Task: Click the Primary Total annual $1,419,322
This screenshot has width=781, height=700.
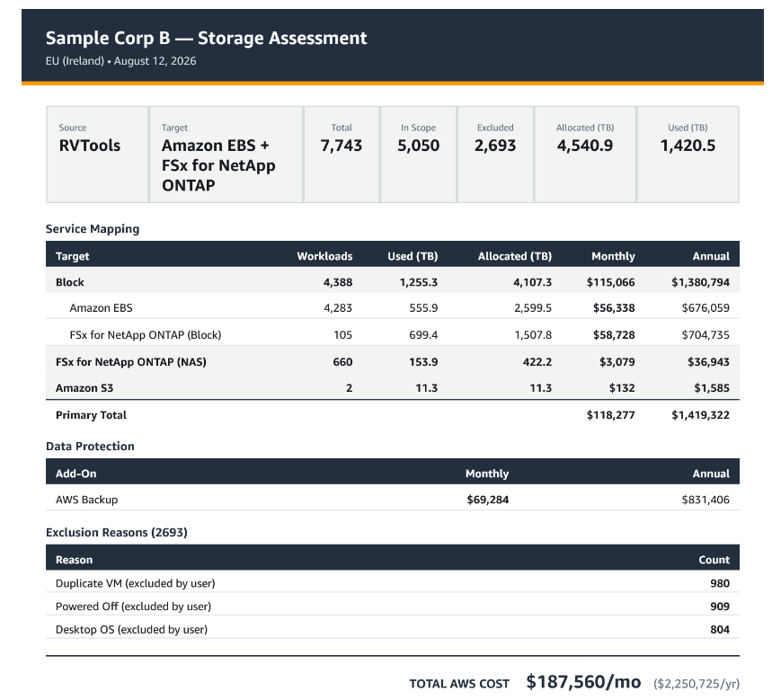Action: [x=700, y=415]
